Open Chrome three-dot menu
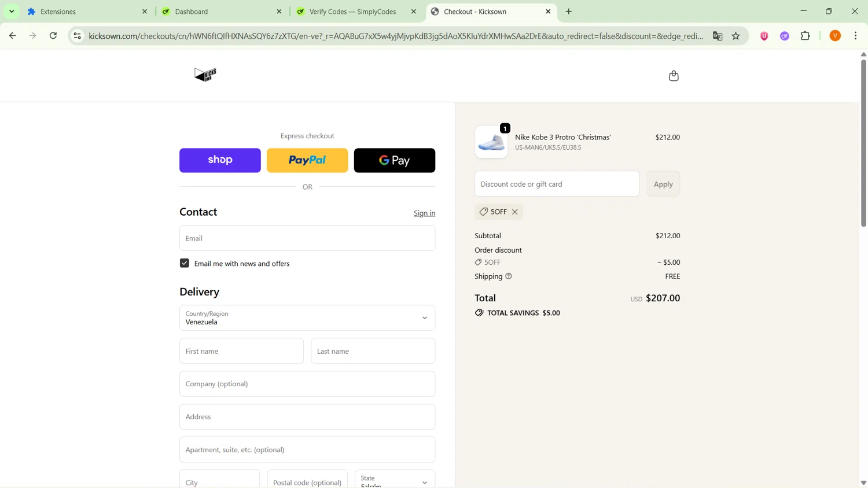868x488 pixels. 856,36
